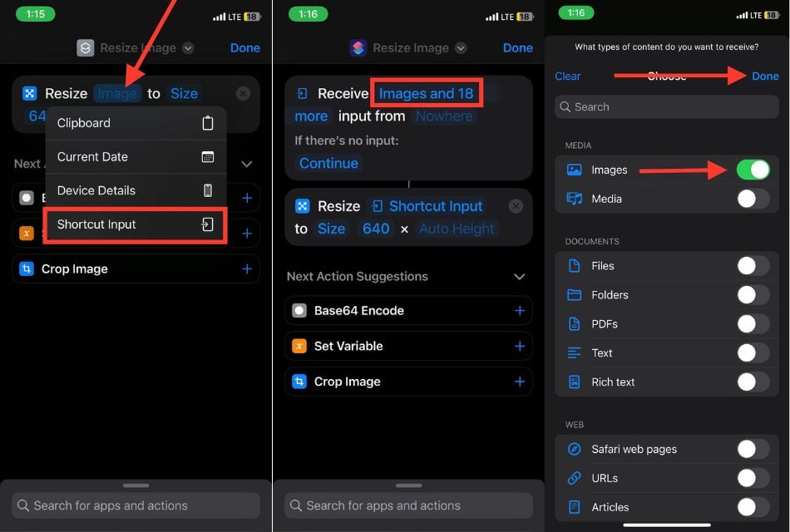The width and height of the screenshot is (790, 532).
Task: Select Clipboard from the variable menu
Action: [x=136, y=123]
